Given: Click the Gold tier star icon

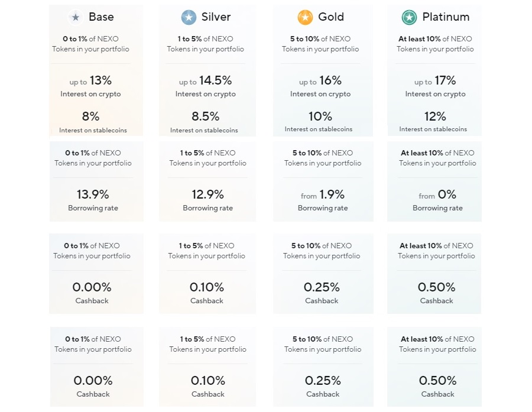Looking at the screenshot, I should point(305,17).
